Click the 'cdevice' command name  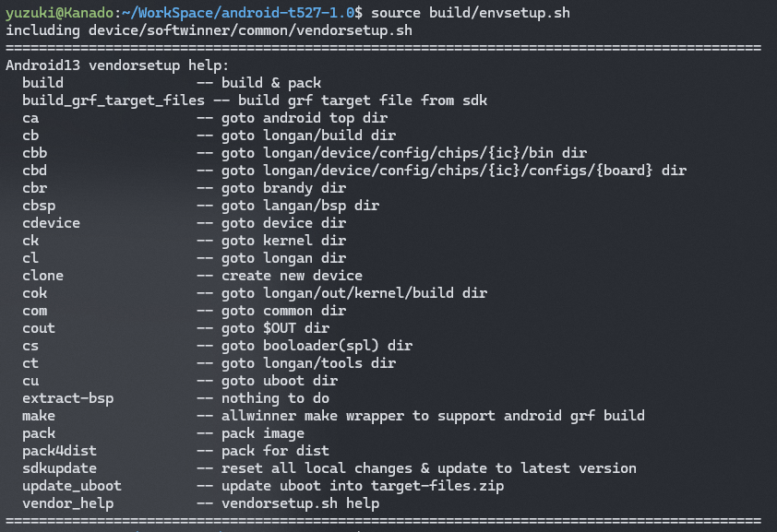pyautogui.click(x=52, y=223)
